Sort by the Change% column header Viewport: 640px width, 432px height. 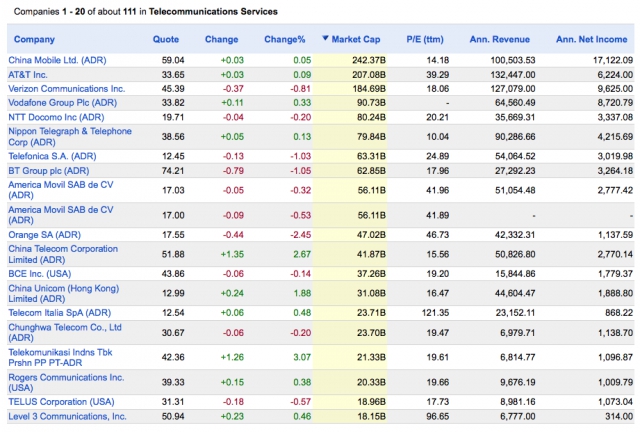pyautogui.click(x=284, y=40)
